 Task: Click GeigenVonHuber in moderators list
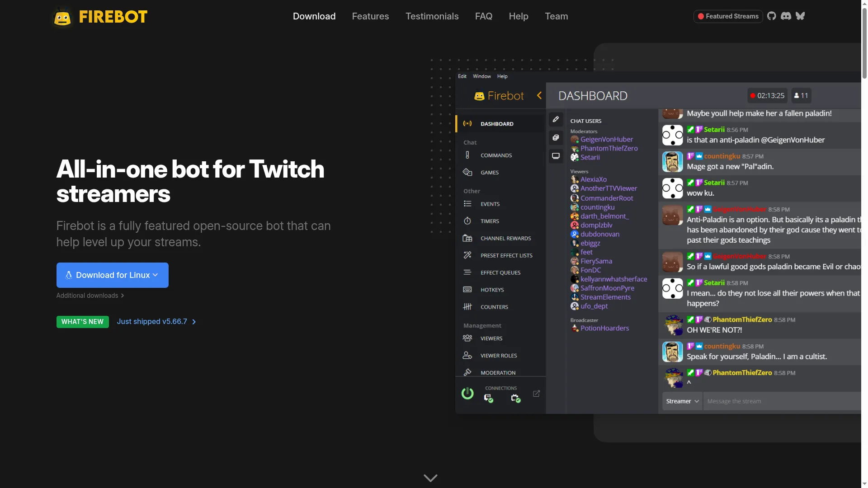click(607, 139)
